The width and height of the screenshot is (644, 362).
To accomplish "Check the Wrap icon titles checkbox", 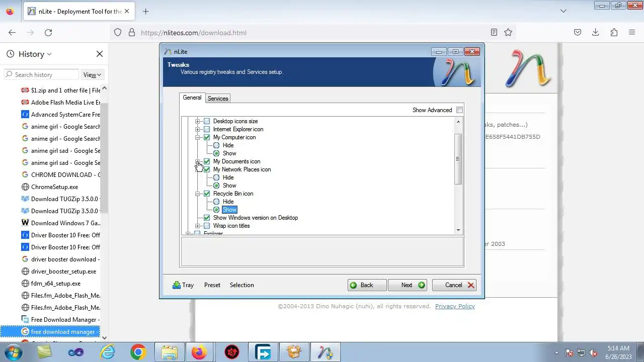I will click(207, 226).
